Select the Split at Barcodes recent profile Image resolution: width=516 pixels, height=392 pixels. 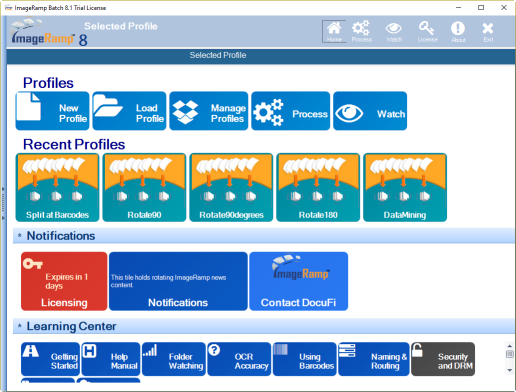(57, 187)
